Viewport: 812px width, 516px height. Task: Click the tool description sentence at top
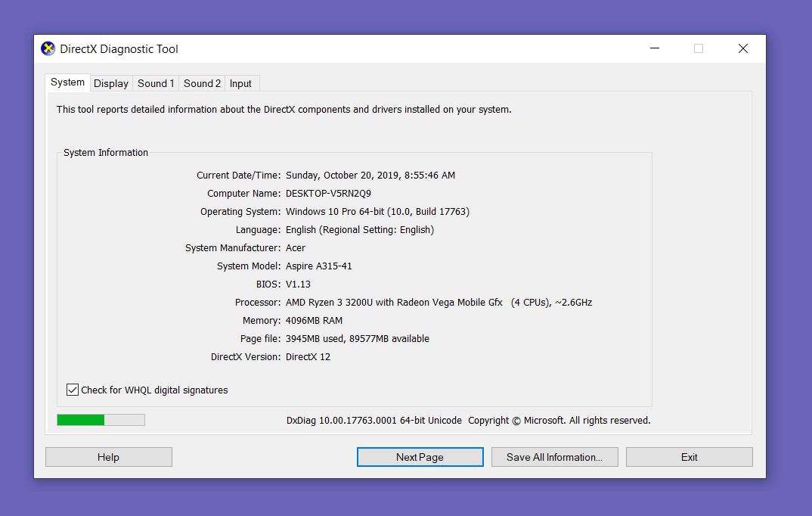pos(284,109)
